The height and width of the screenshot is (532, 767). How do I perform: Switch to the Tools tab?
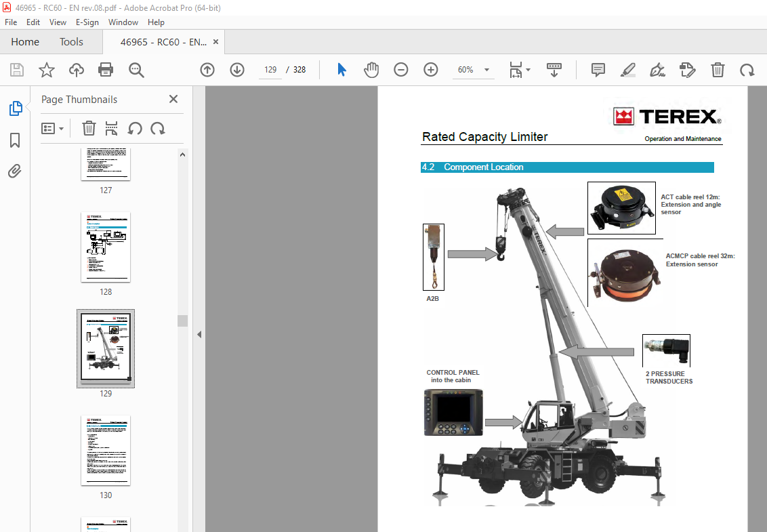71,42
